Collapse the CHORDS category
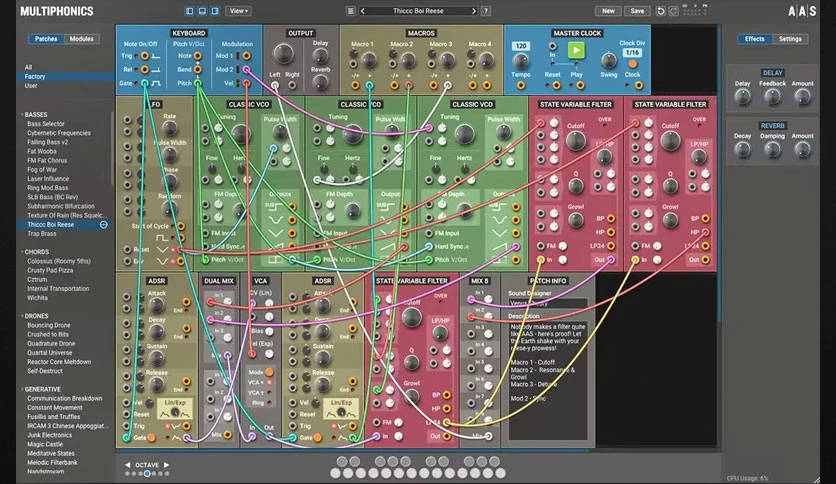The image size is (836, 484). click(x=36, y=252)
